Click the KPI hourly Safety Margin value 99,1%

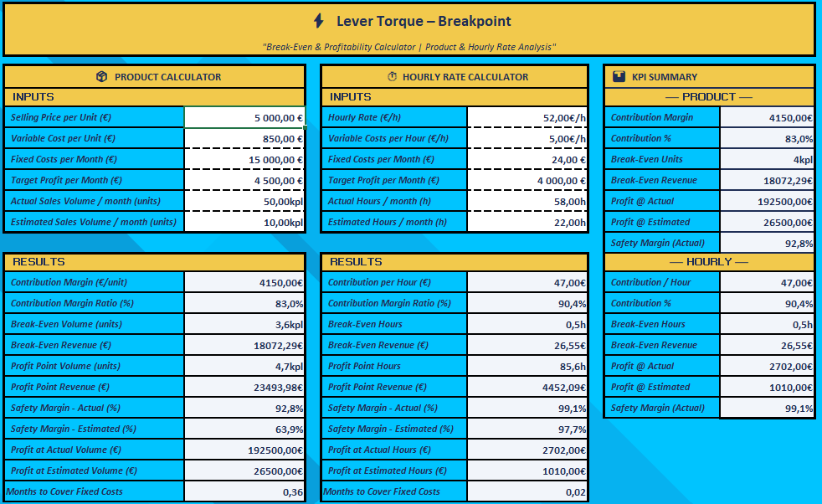point(767,408)
